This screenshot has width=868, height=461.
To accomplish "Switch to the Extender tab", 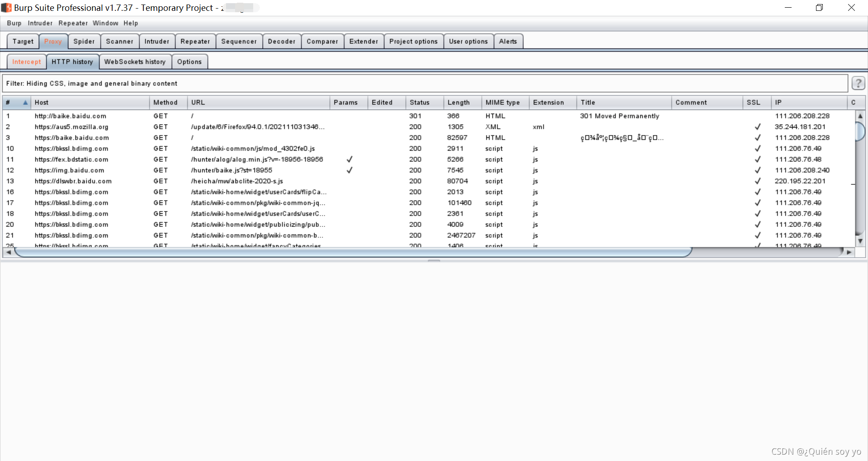I will [364, 41].
